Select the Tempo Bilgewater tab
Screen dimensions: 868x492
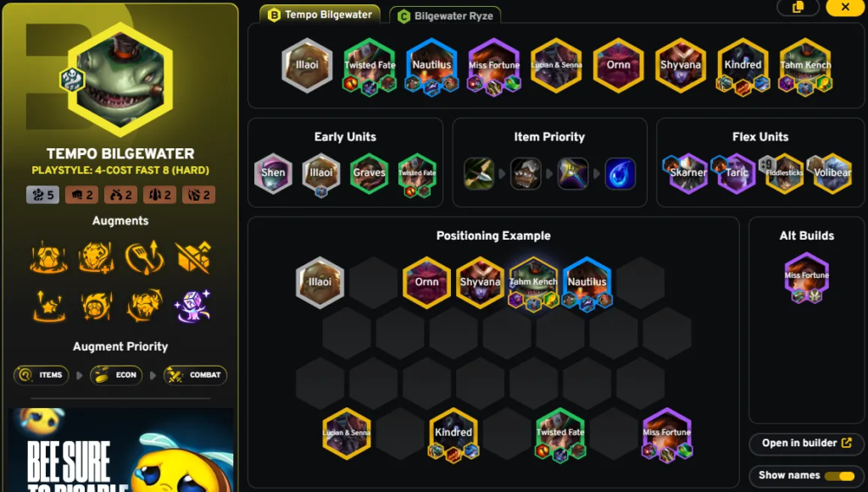tap(320, 15)
